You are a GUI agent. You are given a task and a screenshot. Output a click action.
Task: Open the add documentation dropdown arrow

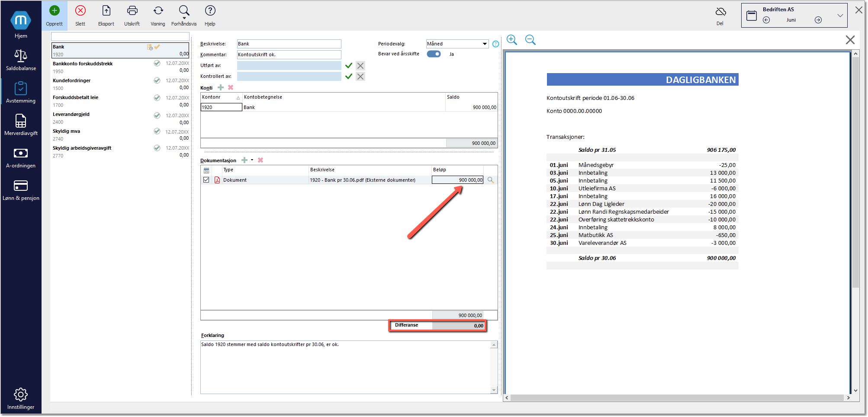pyautogui.click(x=252, y=160)
